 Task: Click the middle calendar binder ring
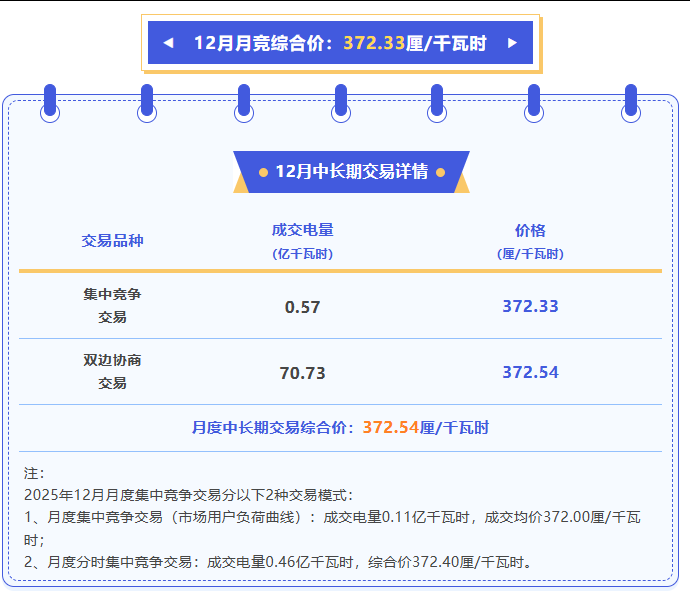tap(341, 103)
